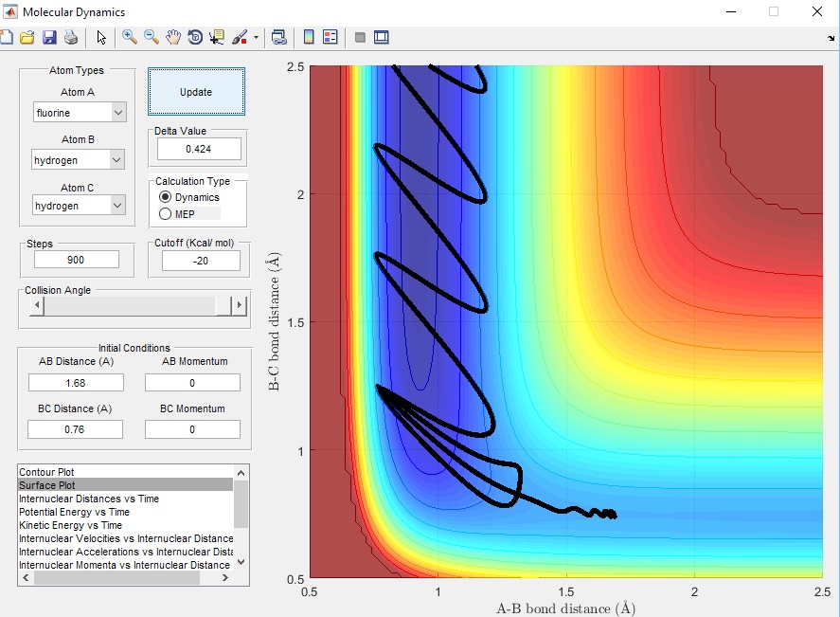Click the Open File folder icon
The width and height of the screenshot is (840, 617).
tap(27, 38)
